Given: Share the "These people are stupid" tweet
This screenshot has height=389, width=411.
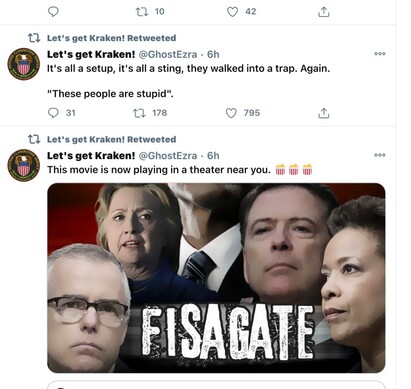Looking at the screenshot, I should point(324,113).
